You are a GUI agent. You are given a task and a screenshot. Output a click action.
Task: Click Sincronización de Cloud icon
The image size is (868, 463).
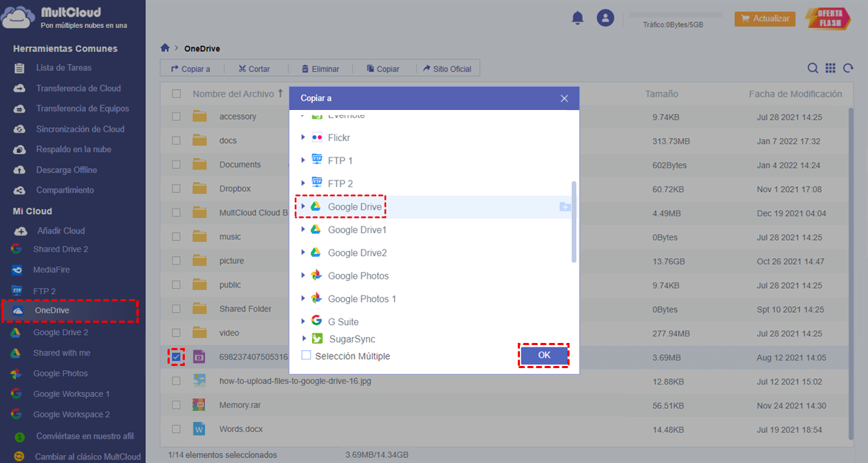pyautogui.click(x=19, y=129)
